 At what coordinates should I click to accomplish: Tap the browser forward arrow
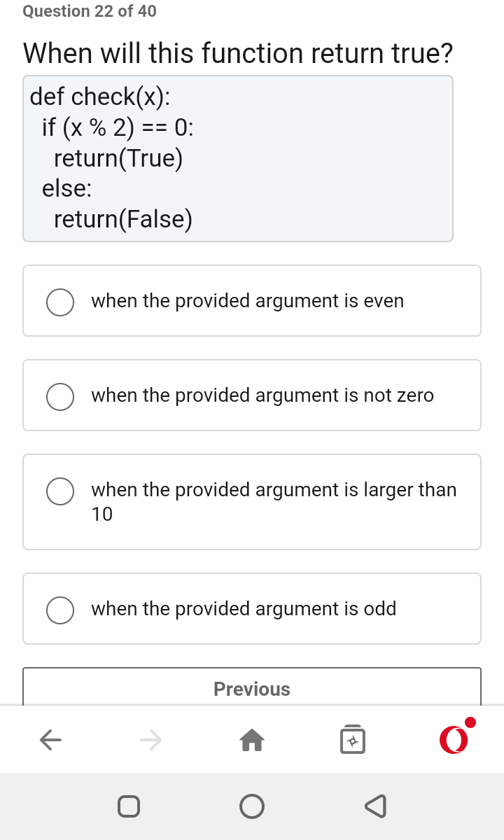pos(151,739)
